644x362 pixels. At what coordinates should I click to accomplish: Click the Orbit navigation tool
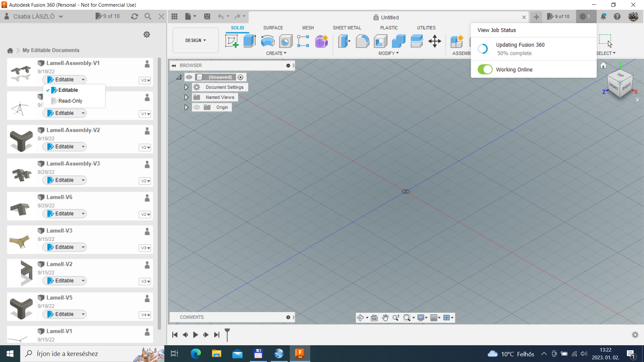pyautogui.click(x=361, y=318)
